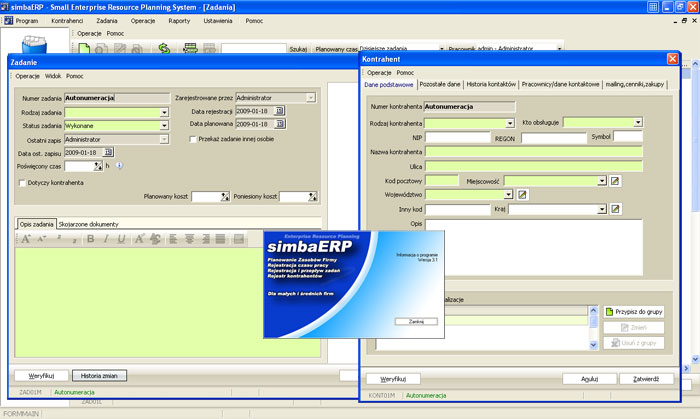Expand the Województwo combo box
Viewport: 700px width, 419px height.
508,195
